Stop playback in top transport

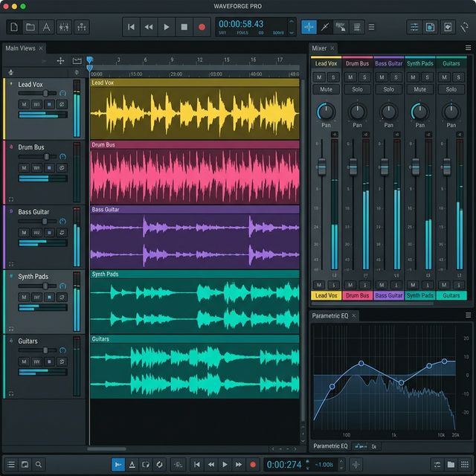point(184,27)
